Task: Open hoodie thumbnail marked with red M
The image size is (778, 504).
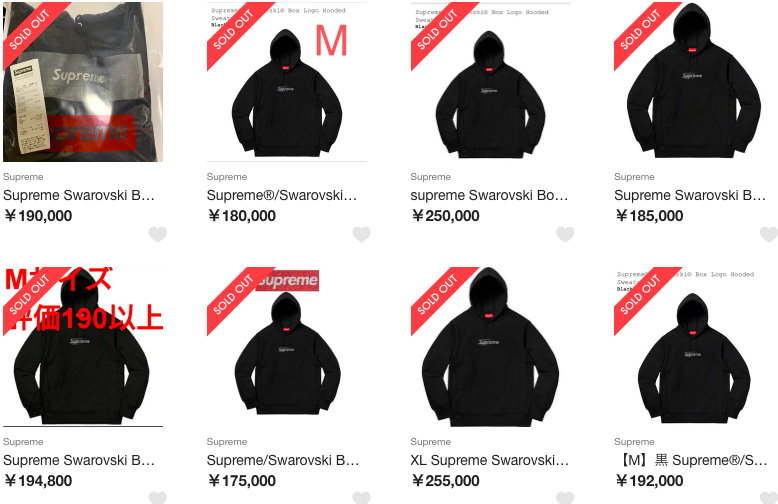Action: pyautogui.click(x=287, y=82)
